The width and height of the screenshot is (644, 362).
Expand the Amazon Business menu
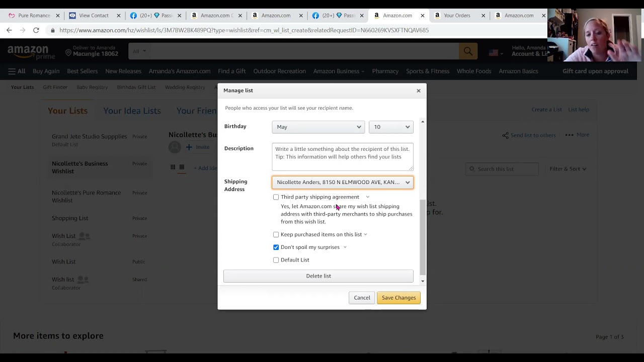click(x=339, y=71)
